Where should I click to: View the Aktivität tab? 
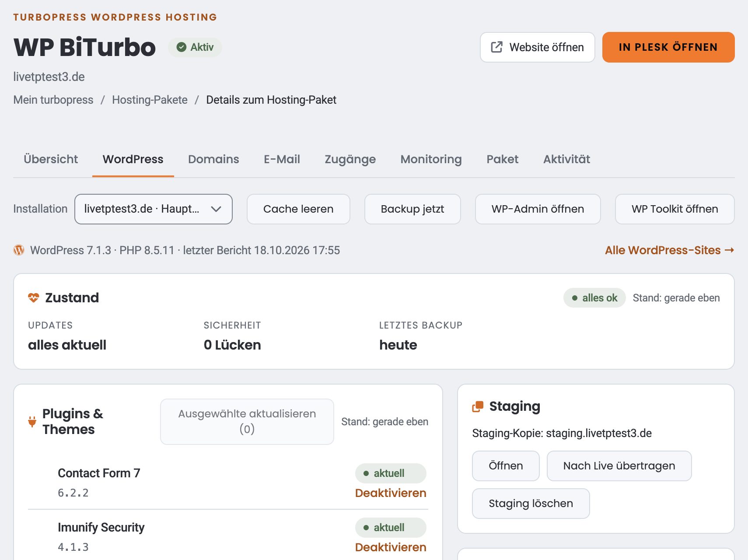click(567, 159)
